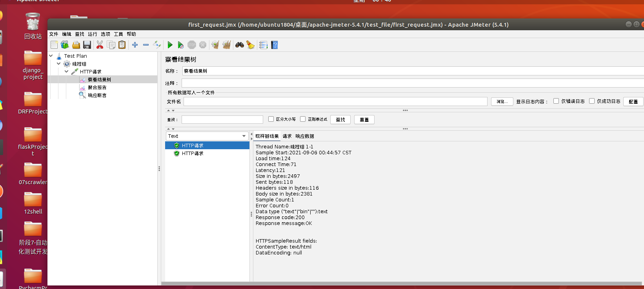Viewport: 644px width, 289px height.
Task: Switch to the 取样器结果 tab
Action: click(267, 136)
